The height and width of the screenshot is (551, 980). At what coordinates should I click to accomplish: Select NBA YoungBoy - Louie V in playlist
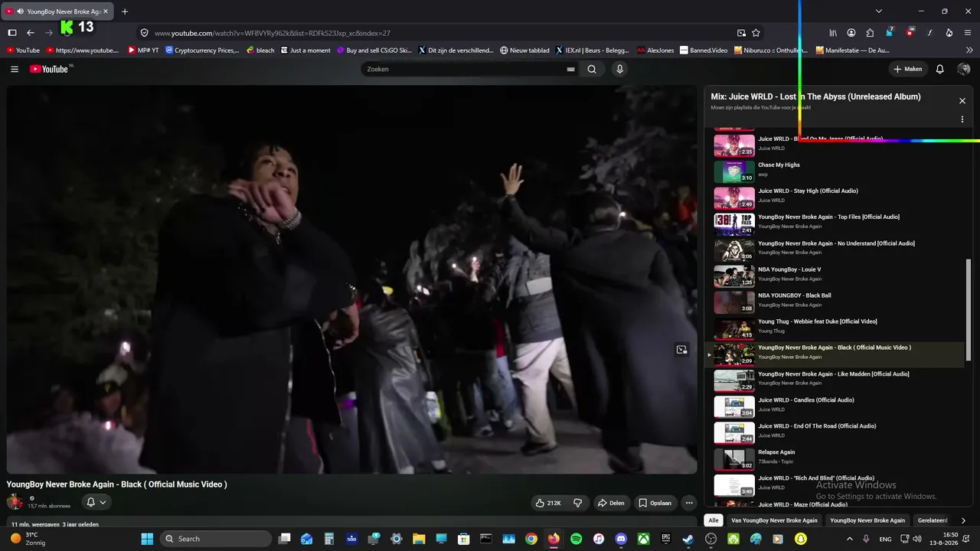tap(835, 275)
